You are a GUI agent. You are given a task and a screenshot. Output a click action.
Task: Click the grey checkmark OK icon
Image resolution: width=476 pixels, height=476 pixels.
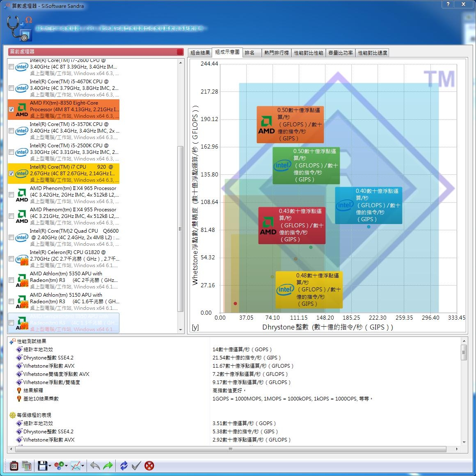coord(136,465)
